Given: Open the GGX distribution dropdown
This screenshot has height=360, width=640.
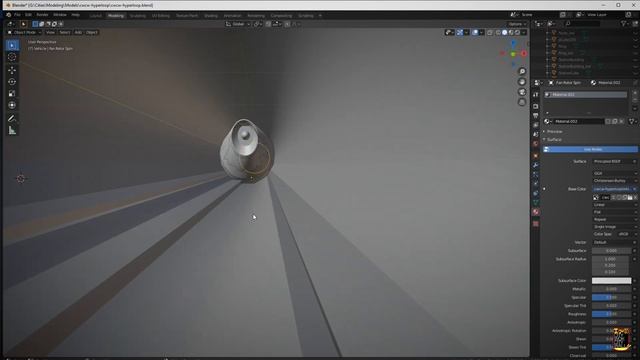Looking at the screenshot, I should [615, 173].
